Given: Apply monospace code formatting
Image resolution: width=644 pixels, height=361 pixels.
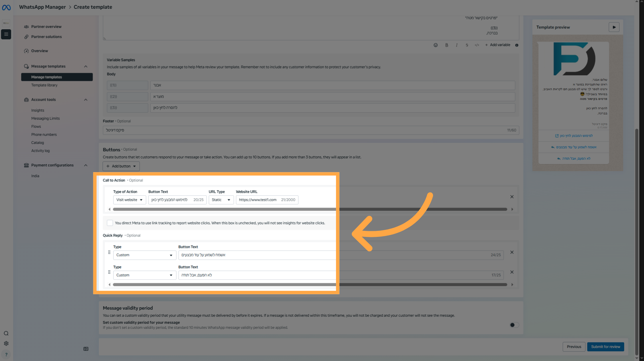Looking at the screenshot, I should pyautogui.click(x=477, y=45).
